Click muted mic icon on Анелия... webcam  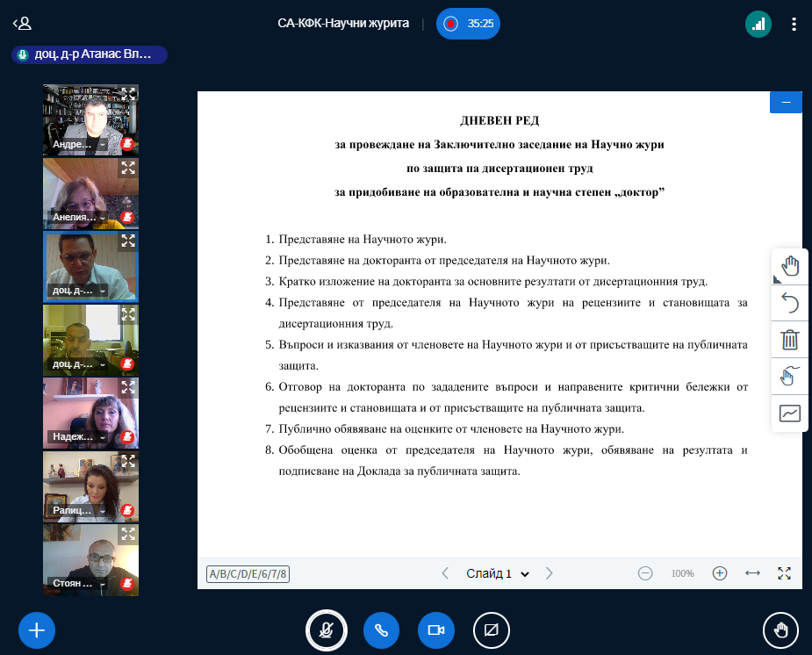127,217
